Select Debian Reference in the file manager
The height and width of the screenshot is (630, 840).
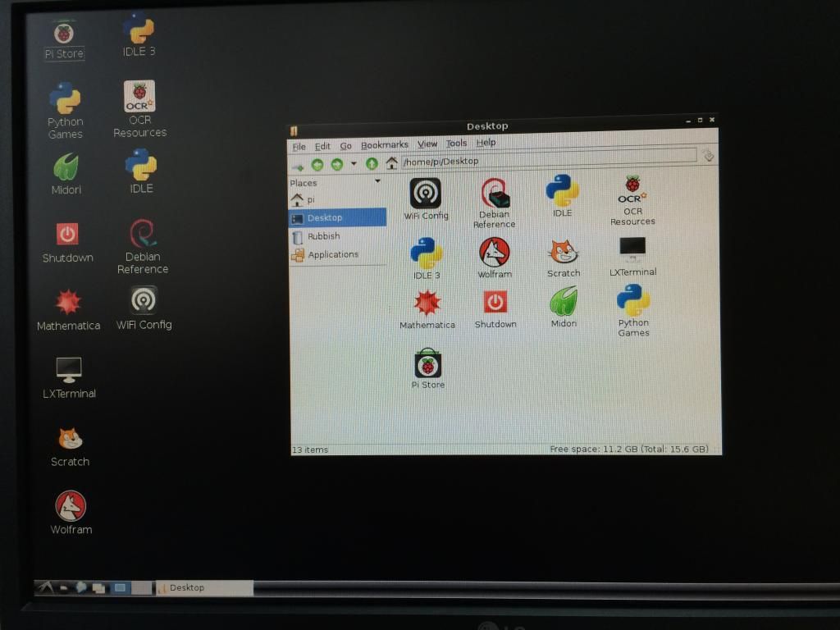tap(494, 203)
